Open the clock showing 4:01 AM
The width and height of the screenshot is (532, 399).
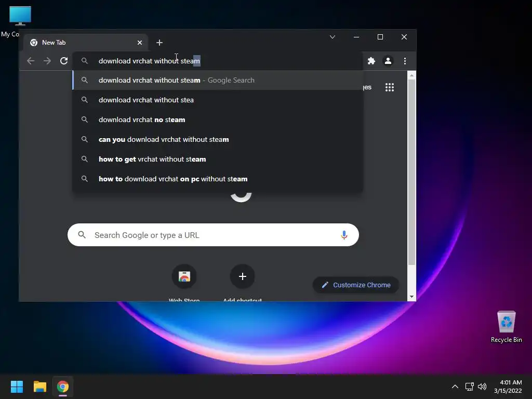click(508, 387)
